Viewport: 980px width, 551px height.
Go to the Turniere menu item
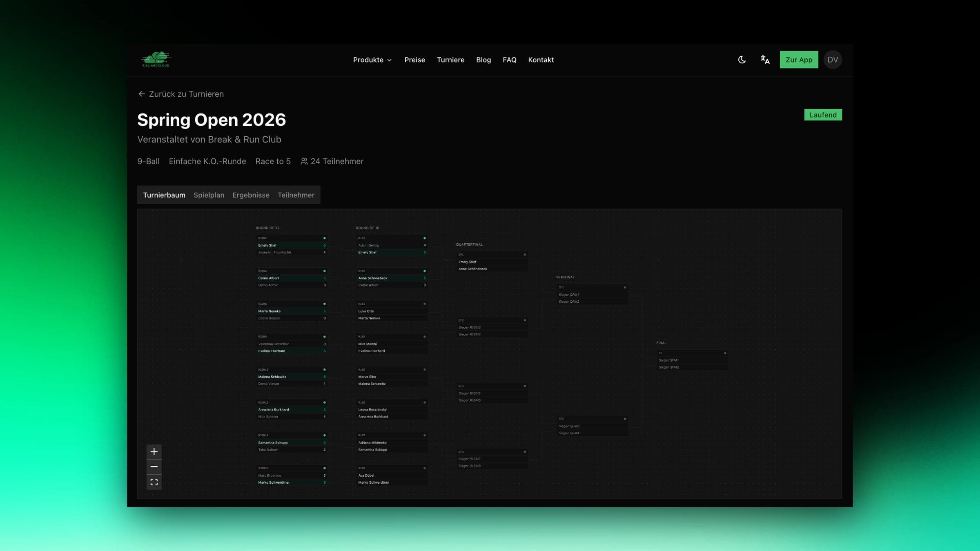[x=450, y=60]
